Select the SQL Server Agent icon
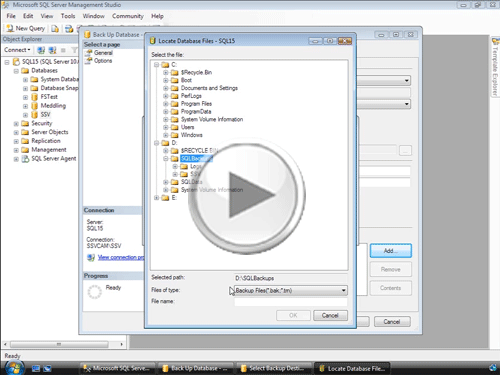Screen dimensions: 500x375 (25, 159)
